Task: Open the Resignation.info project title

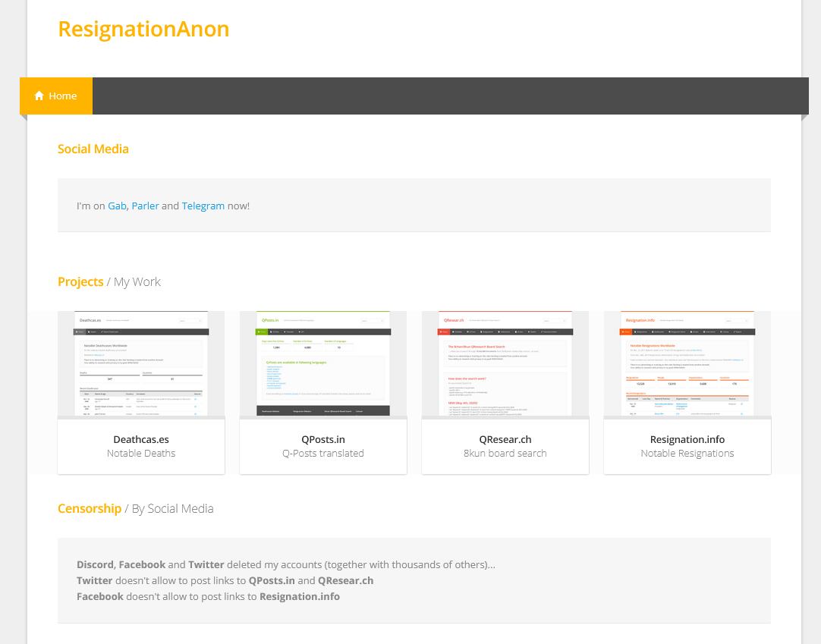Action: (x=687, y=439)
